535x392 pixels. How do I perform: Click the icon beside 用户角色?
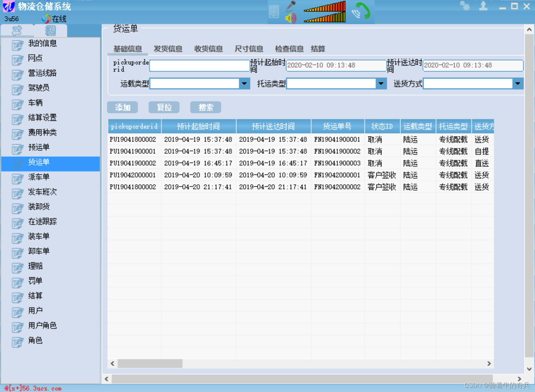pyautogui.click(x=18, y=327)
